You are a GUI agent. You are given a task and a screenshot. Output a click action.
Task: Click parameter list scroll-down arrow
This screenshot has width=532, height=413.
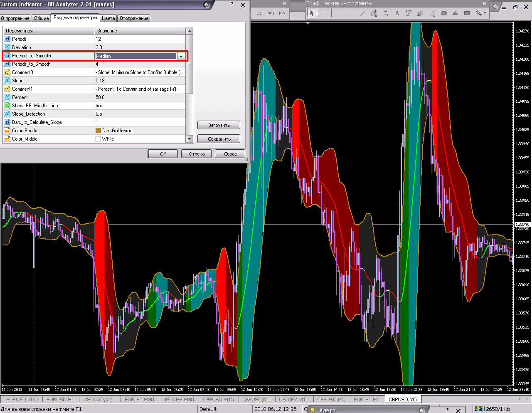pyautogui.click(x=189, y=139)
